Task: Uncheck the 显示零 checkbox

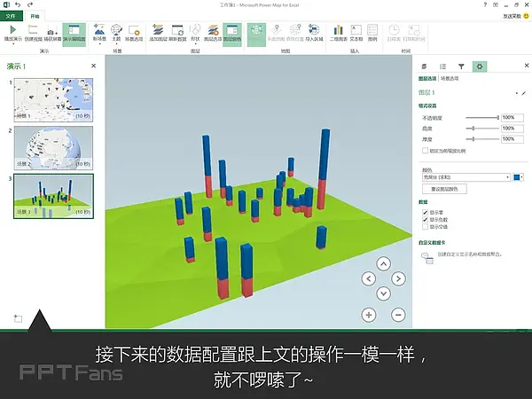Action: (424, 212)
